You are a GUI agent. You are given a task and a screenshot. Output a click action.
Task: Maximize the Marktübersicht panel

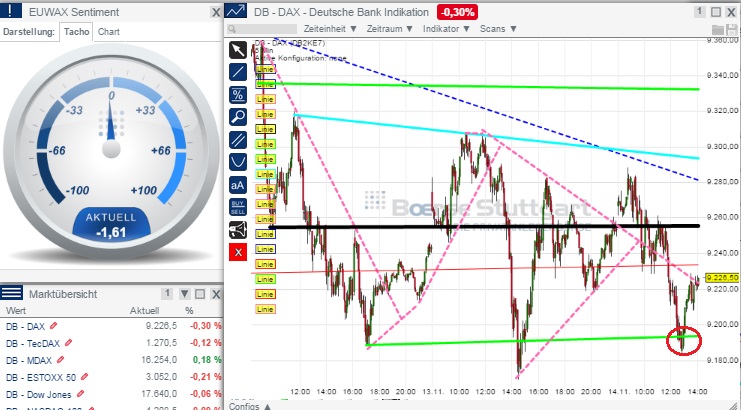[x=200, y=294]
